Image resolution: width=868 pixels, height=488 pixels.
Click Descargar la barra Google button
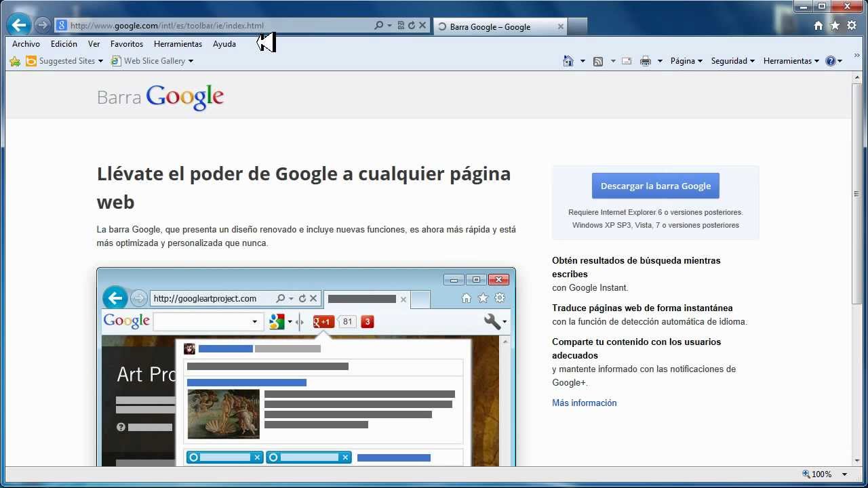(656, 186)
